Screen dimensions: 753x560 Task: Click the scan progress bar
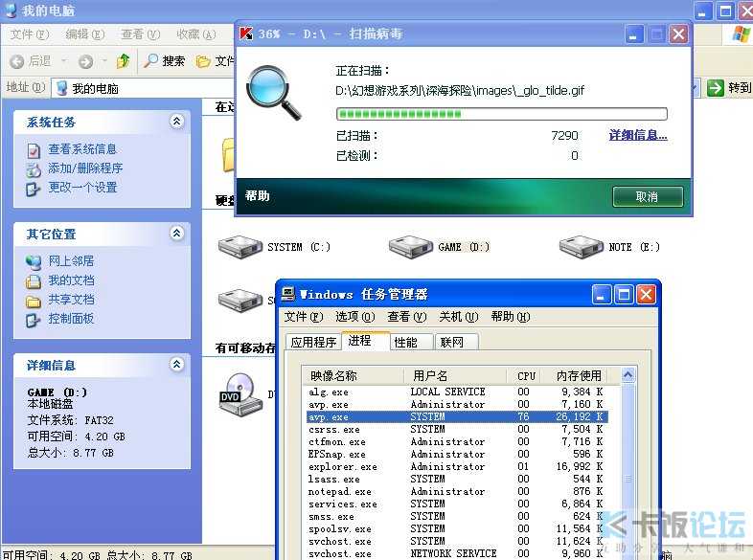(502, 114)
